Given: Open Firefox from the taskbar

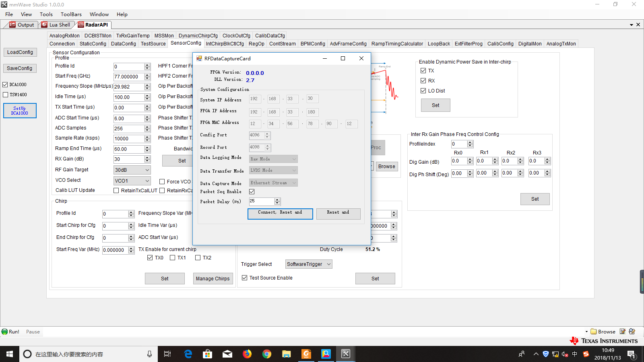Looking at the screenshot, I should coord(247,354).
